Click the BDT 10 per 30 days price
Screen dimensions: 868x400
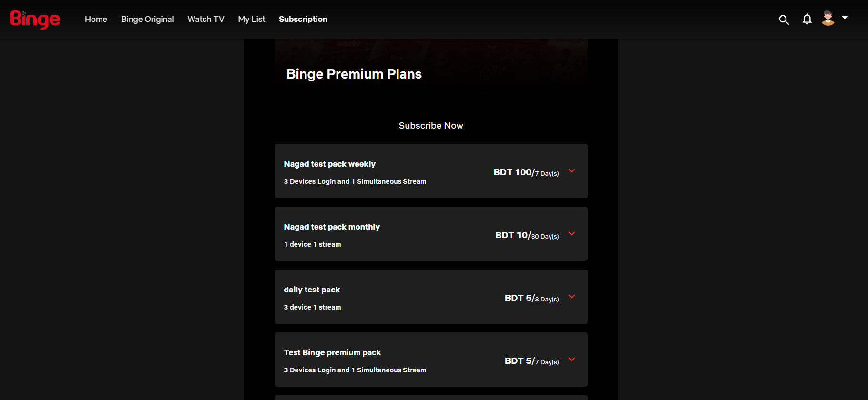(527, 235)
